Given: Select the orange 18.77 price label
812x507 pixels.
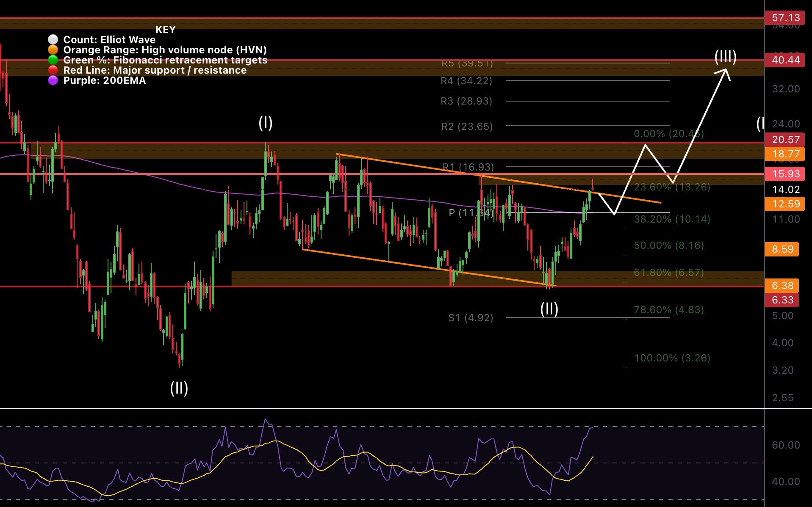Looking at the screenshot, I should pyautogui.click(x=786, y=154).
